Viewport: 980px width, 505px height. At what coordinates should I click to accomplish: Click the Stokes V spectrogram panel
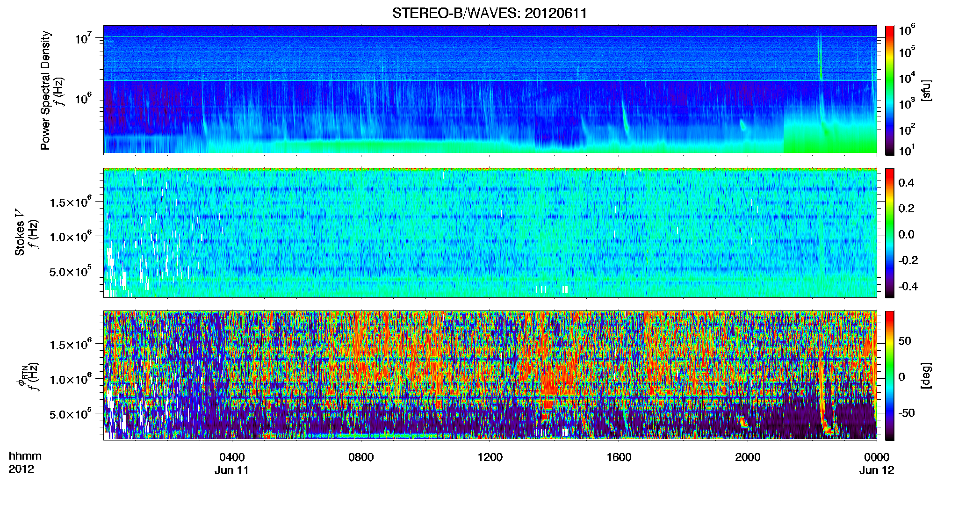pyautogui.click(x=490, y=233)
